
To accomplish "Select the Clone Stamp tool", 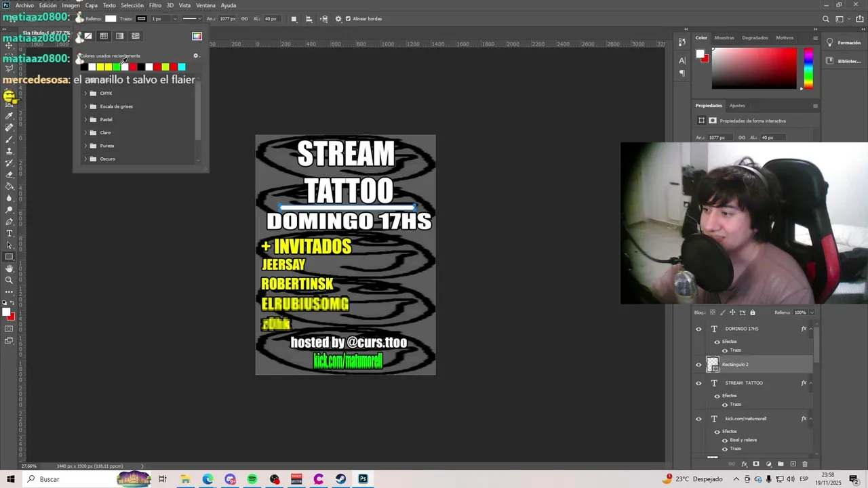I will [9, 151].
